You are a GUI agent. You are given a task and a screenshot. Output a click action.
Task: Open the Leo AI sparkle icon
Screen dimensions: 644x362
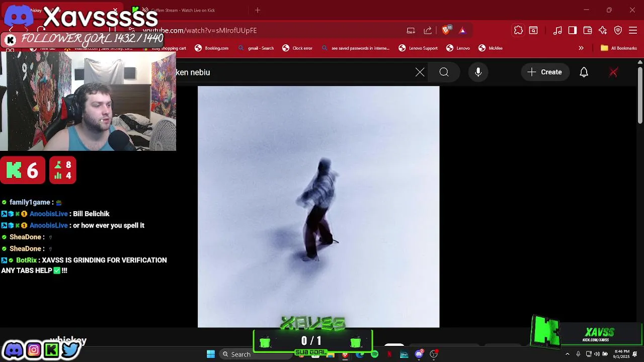tap(603, 31)
